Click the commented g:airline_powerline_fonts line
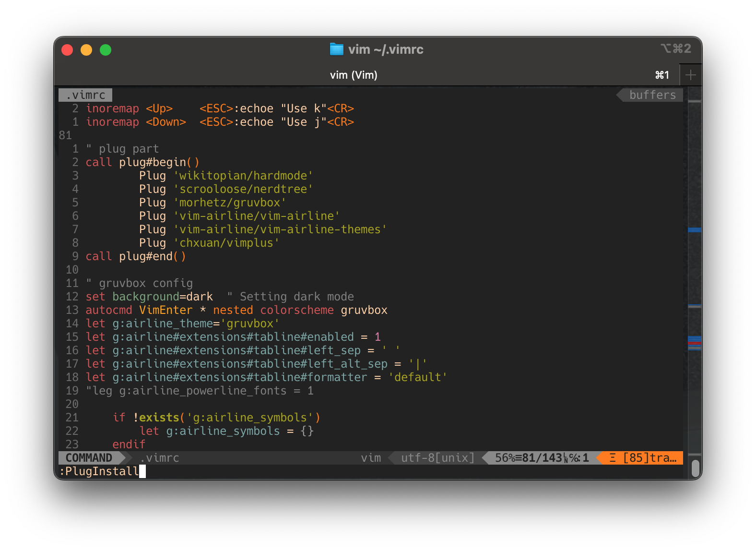The height and width of the screenshot is (551, 756). 200,391
